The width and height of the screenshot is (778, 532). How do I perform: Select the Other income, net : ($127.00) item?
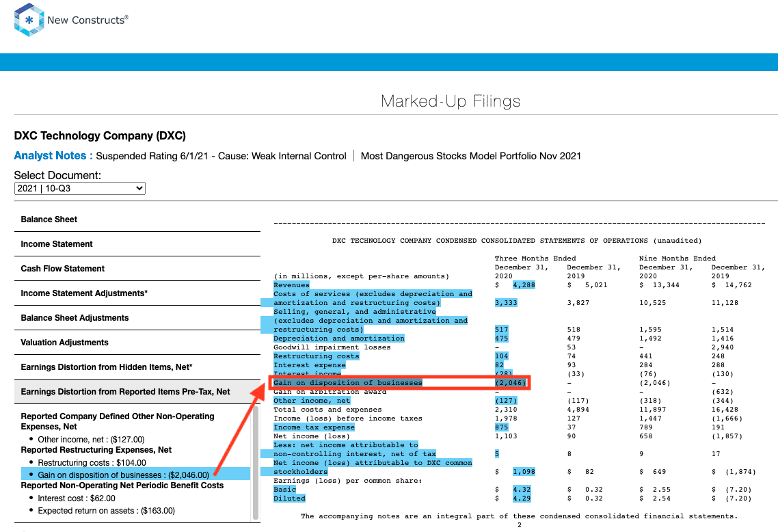pyautogui.click(x=92, y=440)
